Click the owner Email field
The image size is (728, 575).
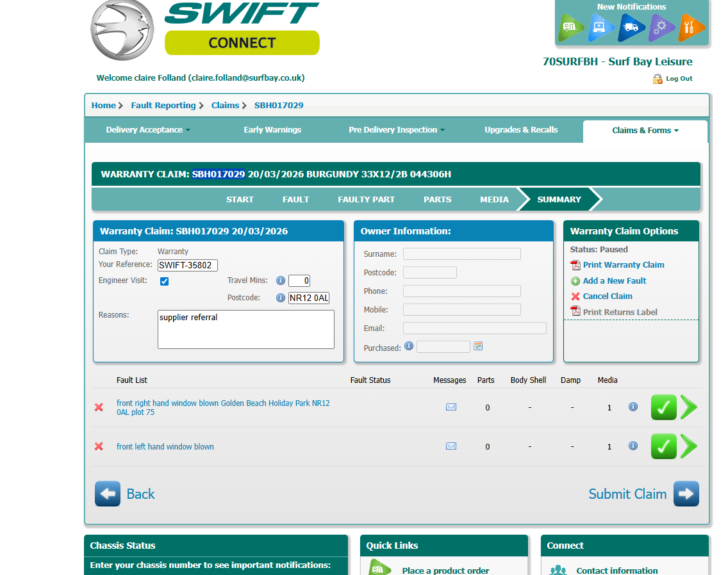474,328
